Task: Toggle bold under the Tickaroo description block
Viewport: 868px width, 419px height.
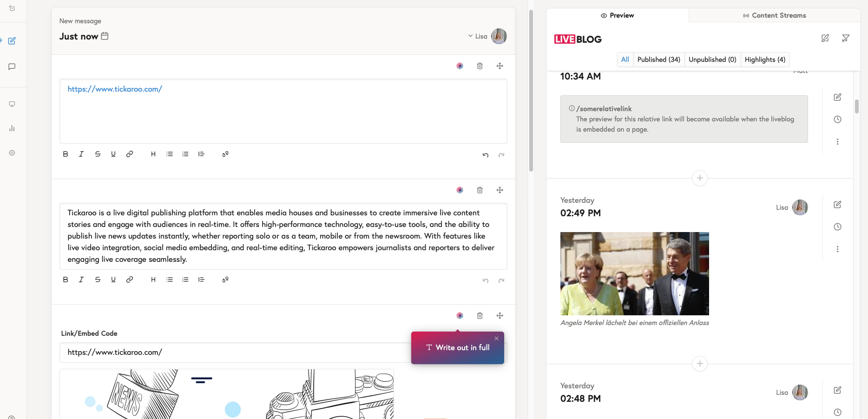Action: 66,279
